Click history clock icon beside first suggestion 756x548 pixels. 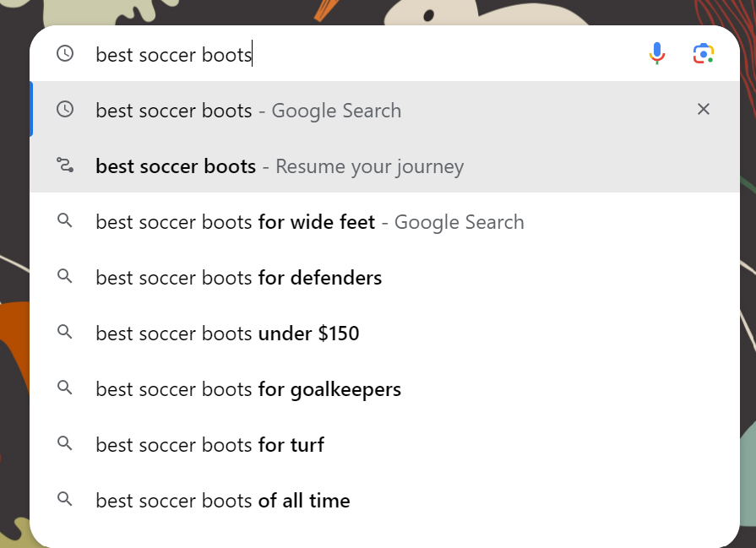click(65, 110)
